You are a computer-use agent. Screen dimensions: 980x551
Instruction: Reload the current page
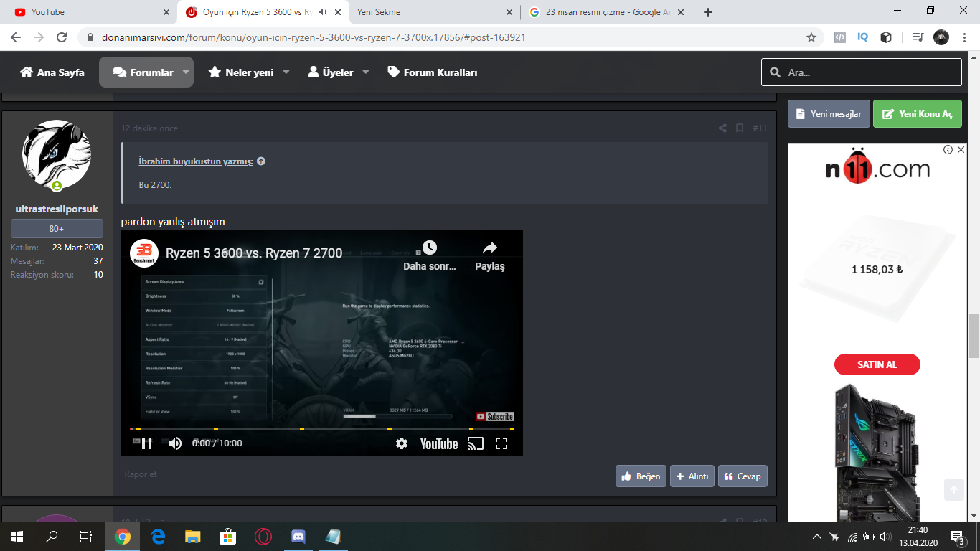click(62, 37)
